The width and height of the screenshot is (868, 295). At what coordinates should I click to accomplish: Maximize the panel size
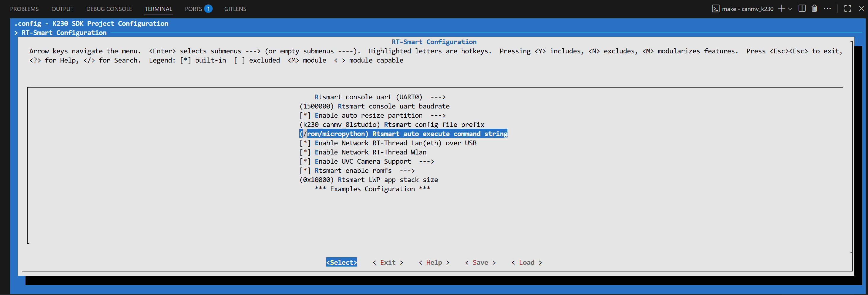pyautogui.click(x=848, y=9)
